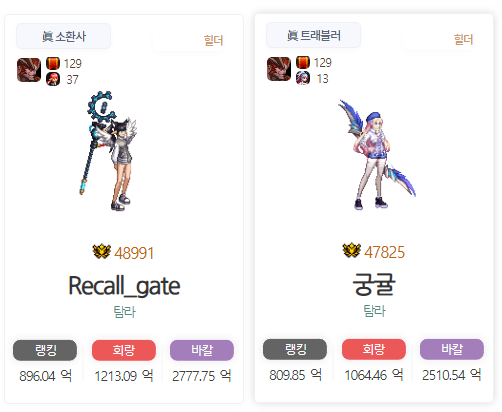Image resolution: width=502 pixels, height=412 pixels.
Task: Click the gold emblem icon beside 48991
Action: pos(102,252)
